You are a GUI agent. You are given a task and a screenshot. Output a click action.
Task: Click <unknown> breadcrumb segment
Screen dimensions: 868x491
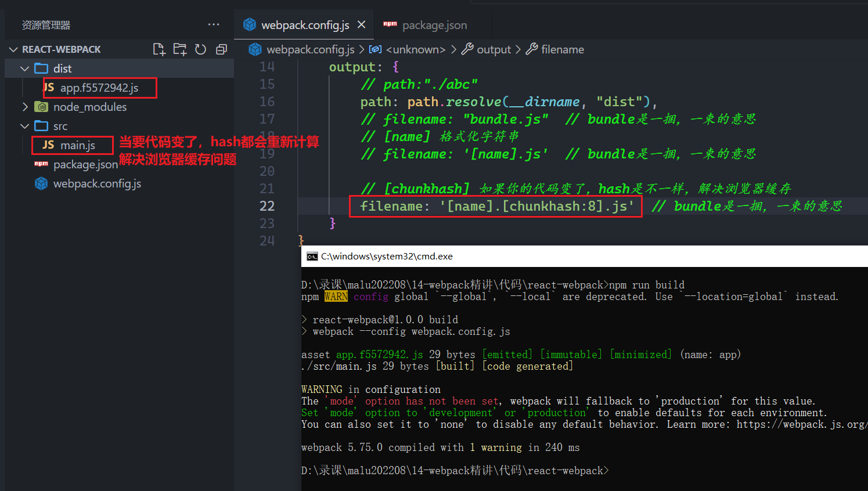tap(416, 49)
